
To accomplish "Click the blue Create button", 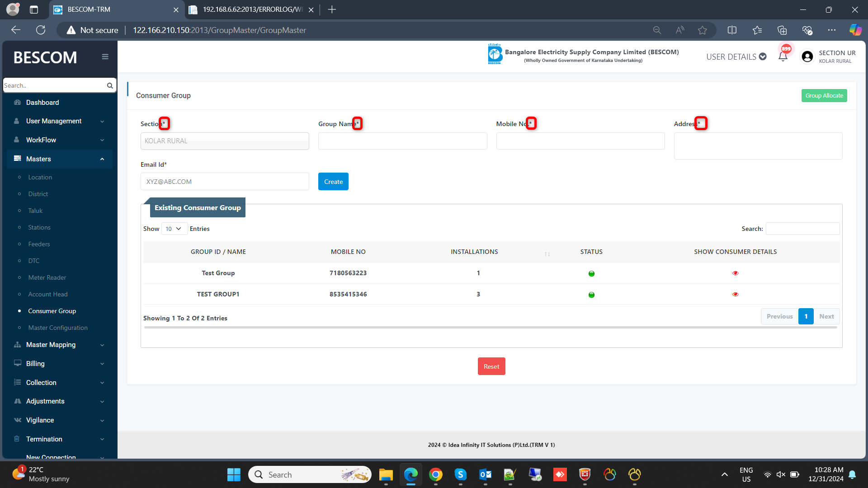I will pos(333,182).
